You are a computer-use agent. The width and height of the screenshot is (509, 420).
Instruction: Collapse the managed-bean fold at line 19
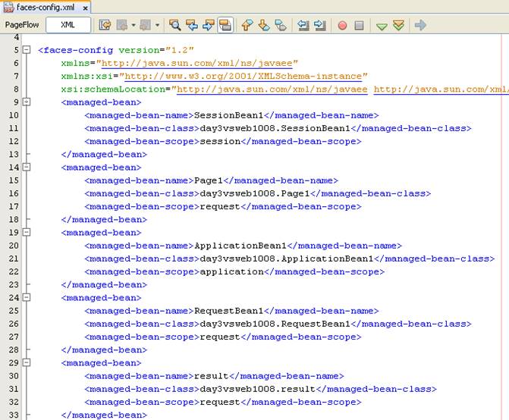point(27,232)
